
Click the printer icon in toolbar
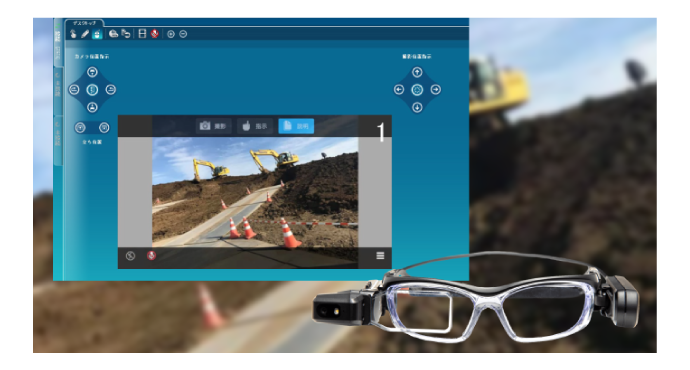tap(114, 34)
